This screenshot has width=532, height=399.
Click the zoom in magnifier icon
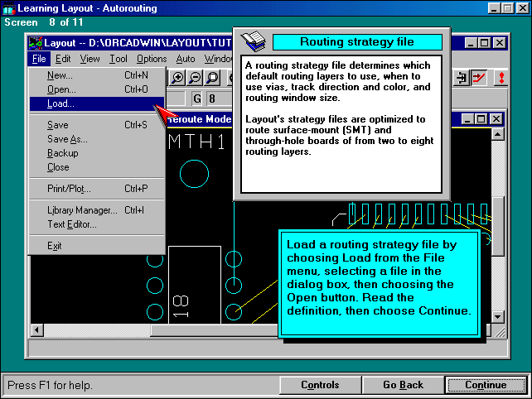coord(177,78)
